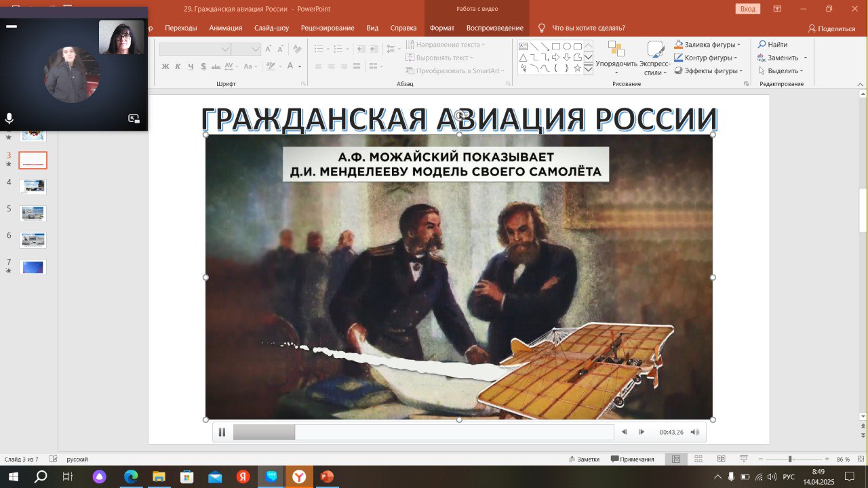
Task: Click the 'Что вы хотите сделать?' search box
Action: 589,28
